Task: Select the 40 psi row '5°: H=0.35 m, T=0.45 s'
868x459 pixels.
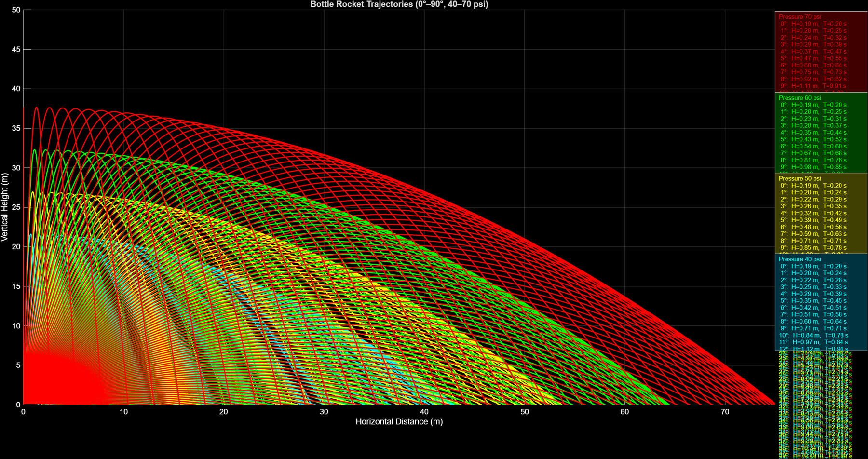Action: pos(814,301)
